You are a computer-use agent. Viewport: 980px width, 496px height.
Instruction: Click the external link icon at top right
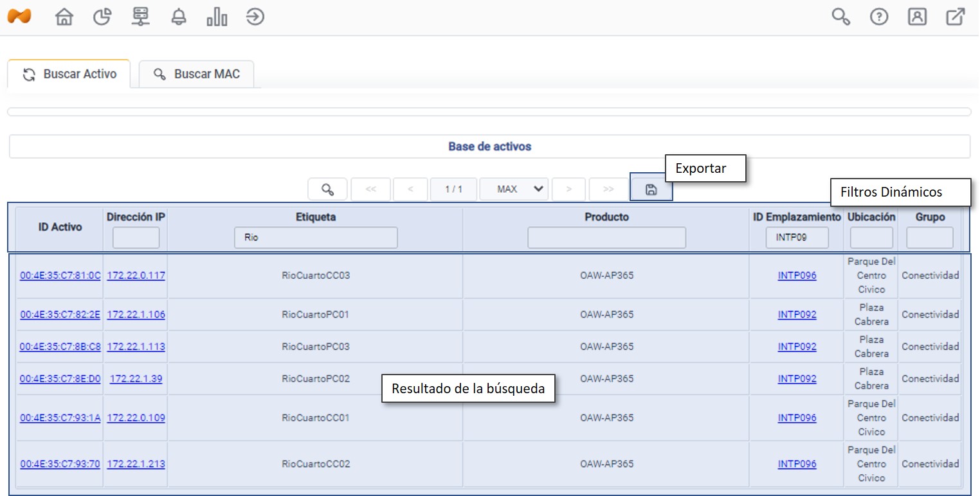point(956,17)
